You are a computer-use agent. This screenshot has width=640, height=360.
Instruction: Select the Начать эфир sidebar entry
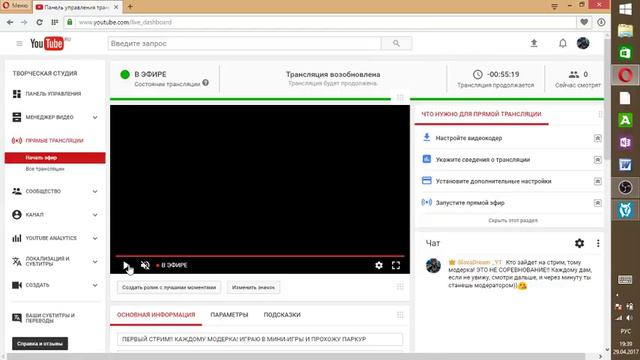55,158
